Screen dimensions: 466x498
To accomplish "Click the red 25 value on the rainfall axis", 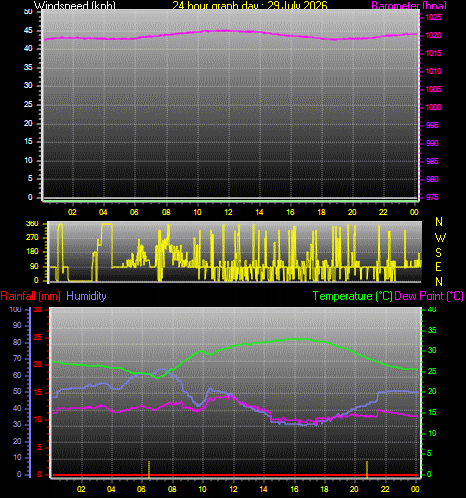I will click(x=38, y=338).
